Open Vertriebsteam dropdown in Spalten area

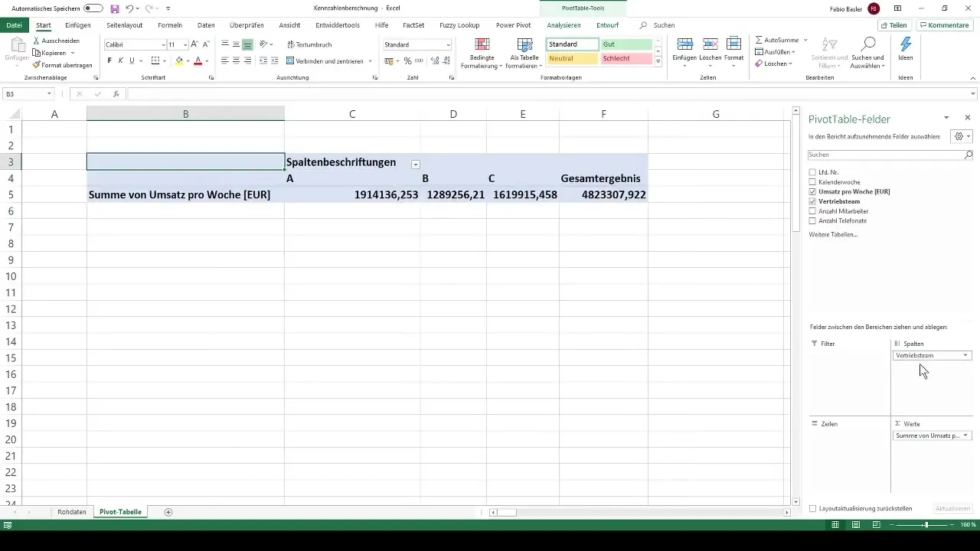(x=965, y=355)
